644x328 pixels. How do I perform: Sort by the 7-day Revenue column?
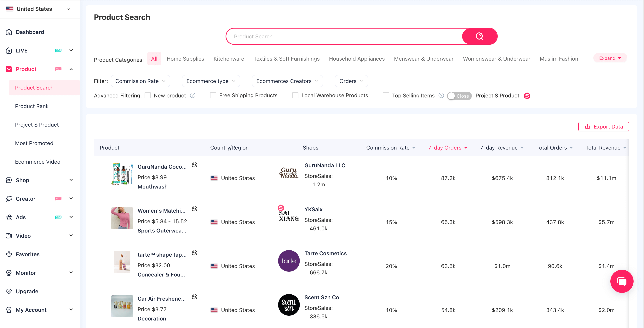click(502, 148)
